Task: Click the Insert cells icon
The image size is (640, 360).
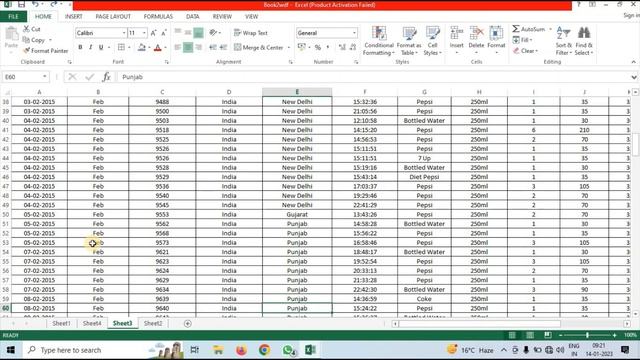Action: click(x=456, y=33)
